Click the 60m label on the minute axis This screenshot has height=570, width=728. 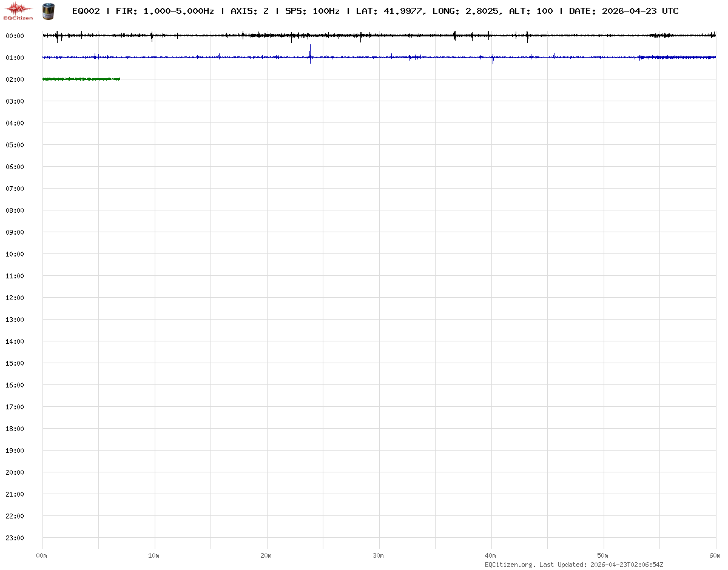click(x=715, y=555)
